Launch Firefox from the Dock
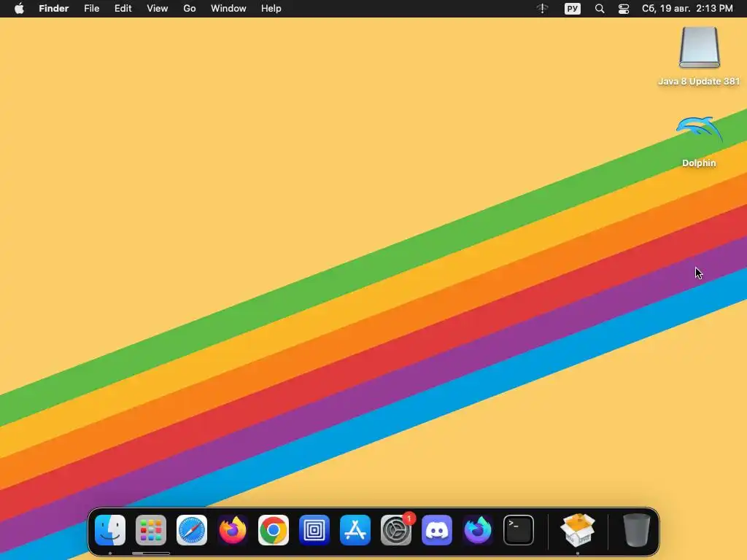 click(233, 530)
